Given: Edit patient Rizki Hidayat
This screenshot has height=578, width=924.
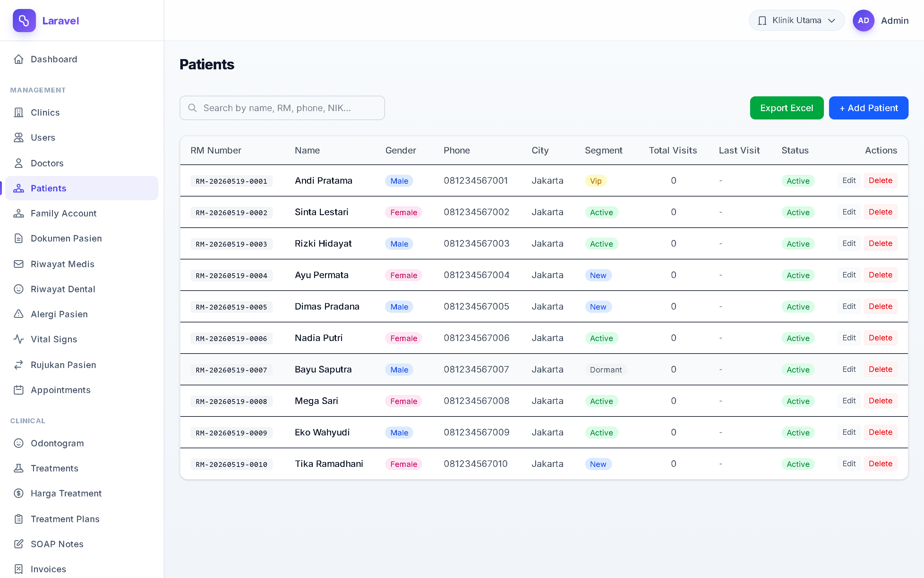Looking at the screenshot, I should point(849,243).
